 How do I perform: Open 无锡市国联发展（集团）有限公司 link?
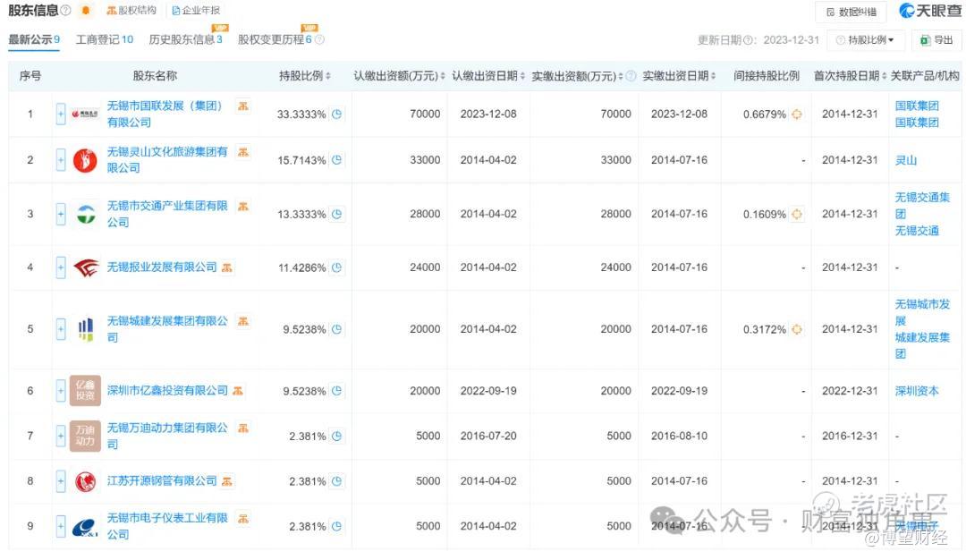click(165, 114)
